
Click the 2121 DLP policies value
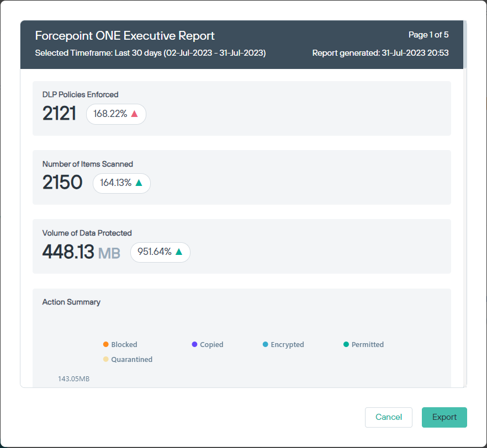[x=59, y=113]
